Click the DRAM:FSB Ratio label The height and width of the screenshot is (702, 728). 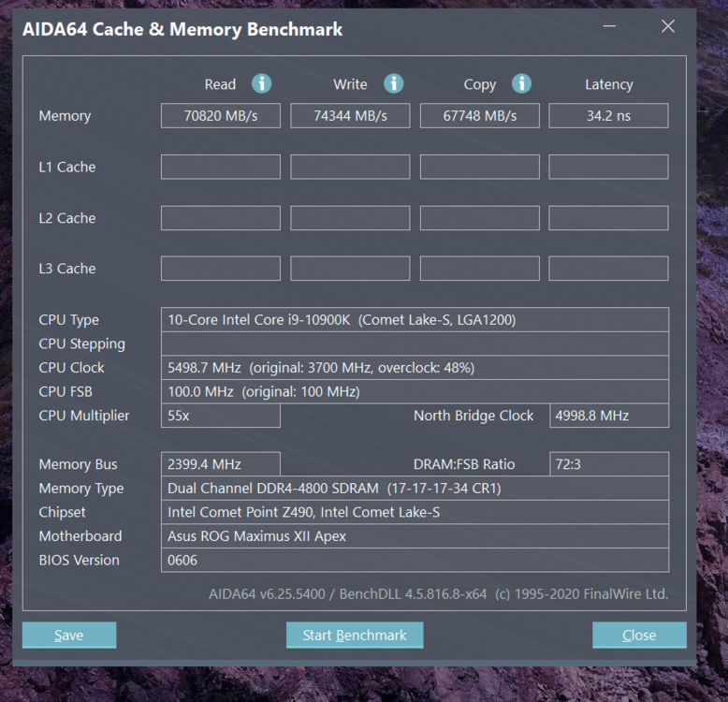click(x=464, y=464)
